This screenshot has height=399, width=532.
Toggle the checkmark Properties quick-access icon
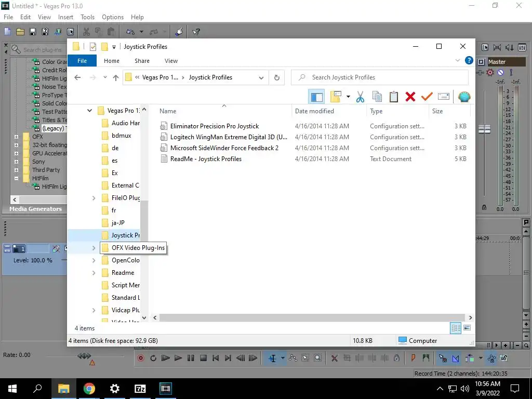coord(93,47)
